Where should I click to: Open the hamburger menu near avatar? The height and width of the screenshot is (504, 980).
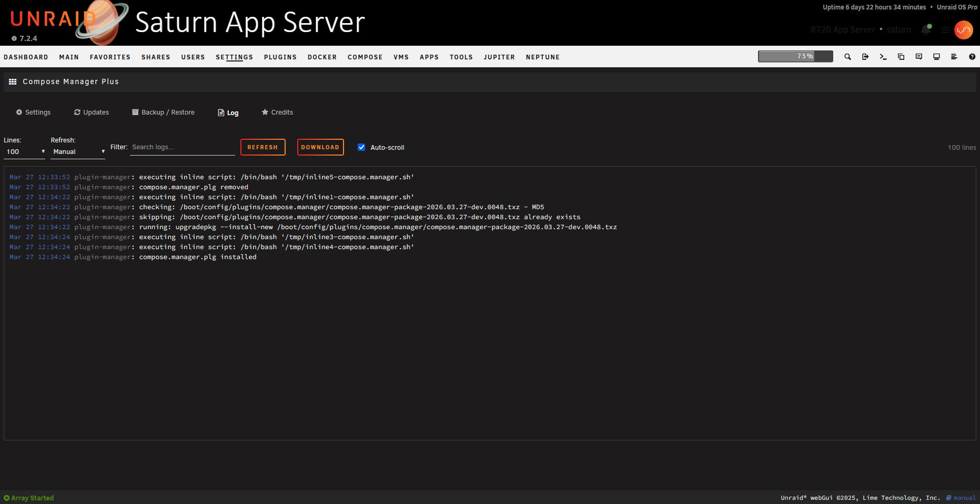tap(946, 30)
